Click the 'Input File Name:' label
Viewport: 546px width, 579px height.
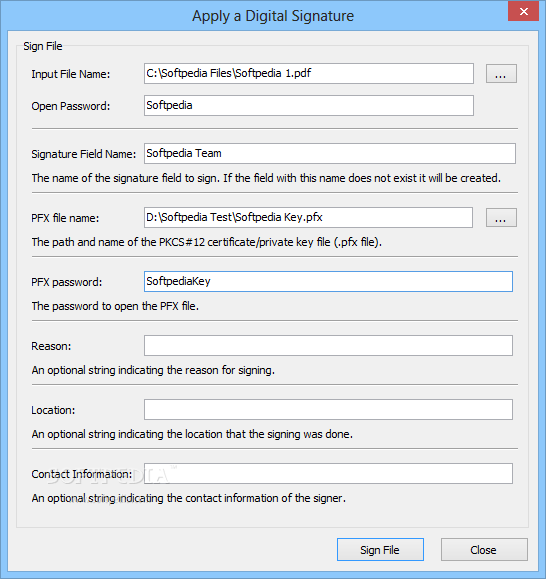click(x=71, y=74)
